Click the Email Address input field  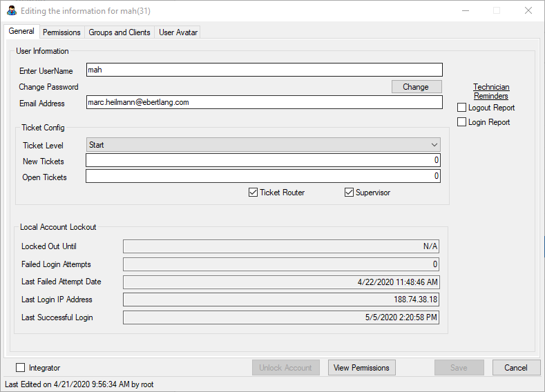[263, 102]
